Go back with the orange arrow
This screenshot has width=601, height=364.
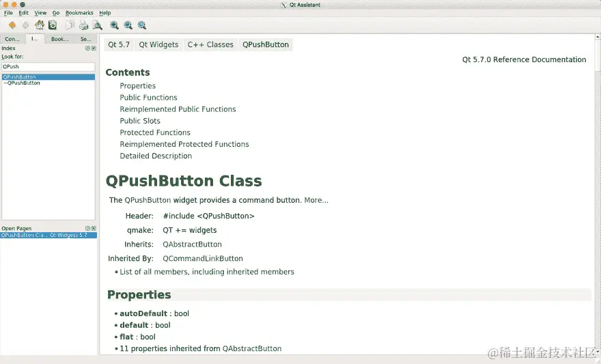(x=12, y=25)
